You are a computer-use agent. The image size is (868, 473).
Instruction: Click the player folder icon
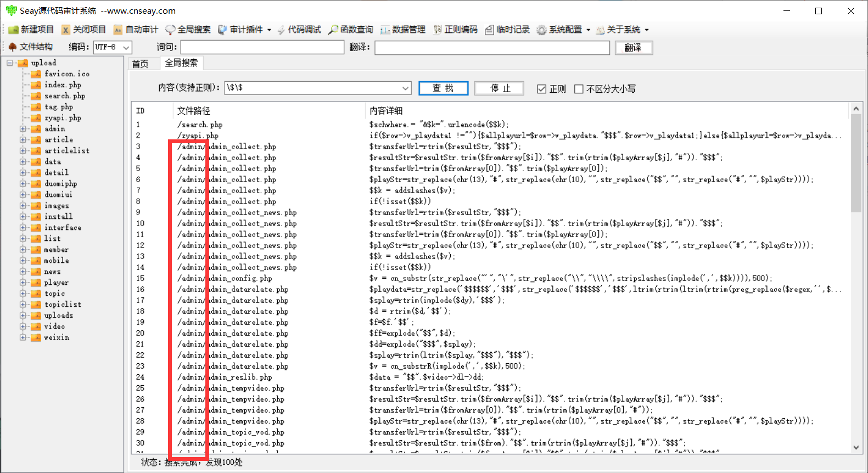pyautogui.click(x=36, y=283)
